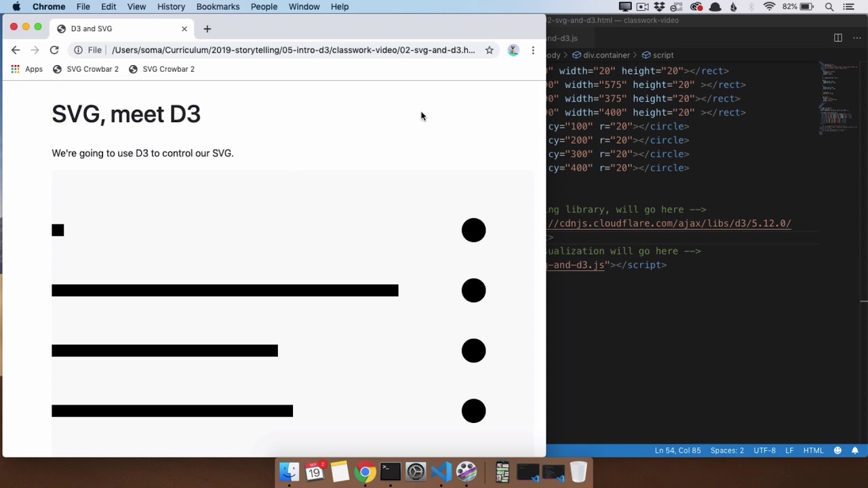The image size is (868, 488).
Task: Open the Apps shortcut in bookmarks bar
Action: pos(27,69)
